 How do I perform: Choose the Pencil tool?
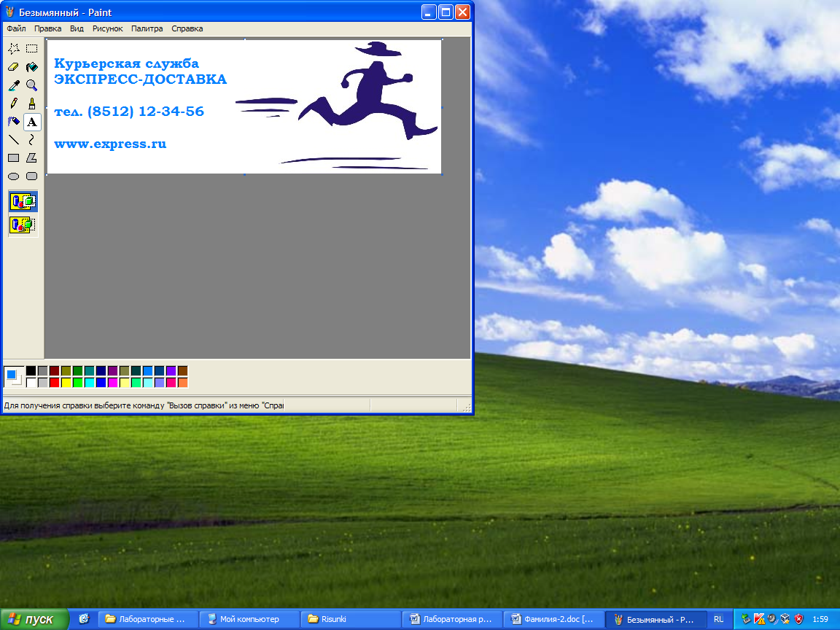point(13,104)
